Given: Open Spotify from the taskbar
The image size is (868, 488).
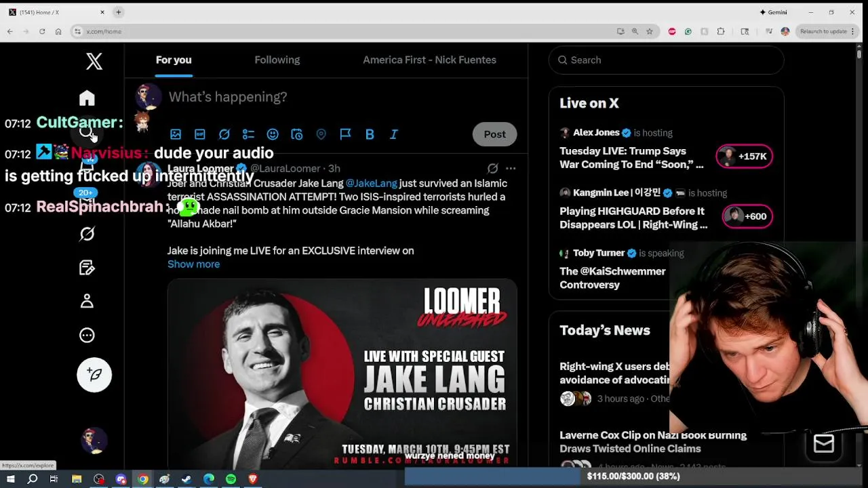Looking at the screenshot, I should pos(231,479).
